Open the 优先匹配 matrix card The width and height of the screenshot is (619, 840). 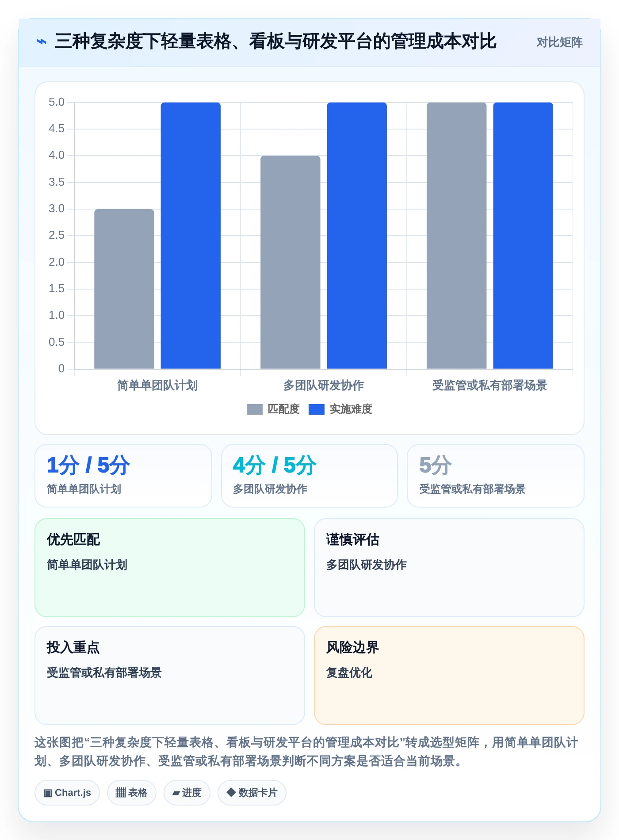click(170, 568)
